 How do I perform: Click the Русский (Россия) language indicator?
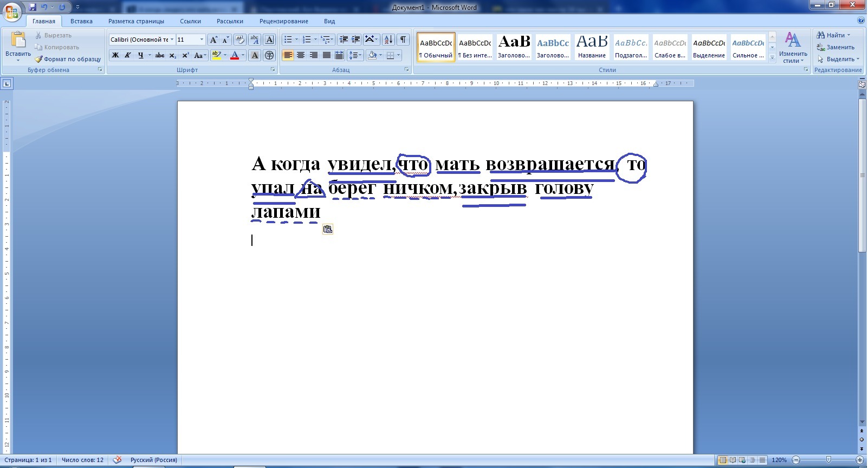tap(153, 460)
